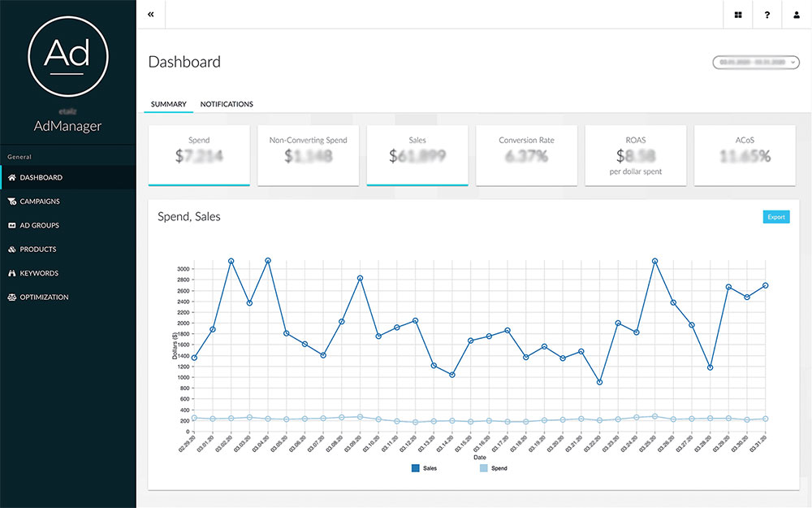The image size is (812, 508).
Task: Click the Products icon in sidebar
Action: [x=12, y=250]
